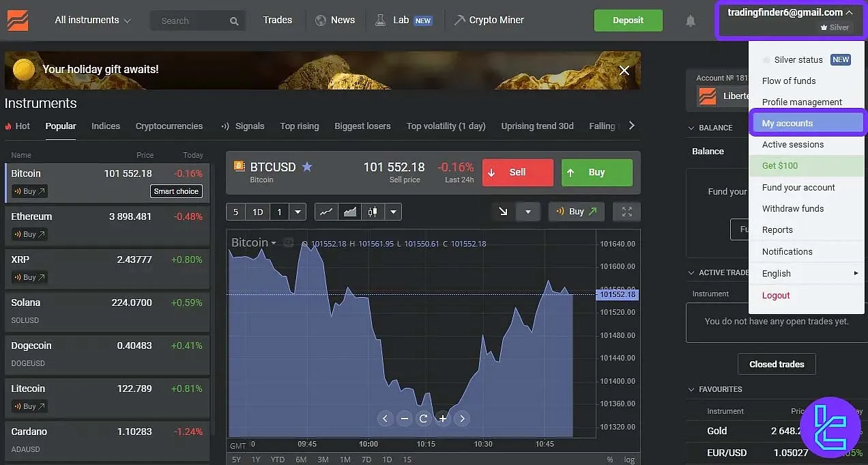Toggle percentage scale on the chart
Screen dimensions: 868x465
pos(609,459)
